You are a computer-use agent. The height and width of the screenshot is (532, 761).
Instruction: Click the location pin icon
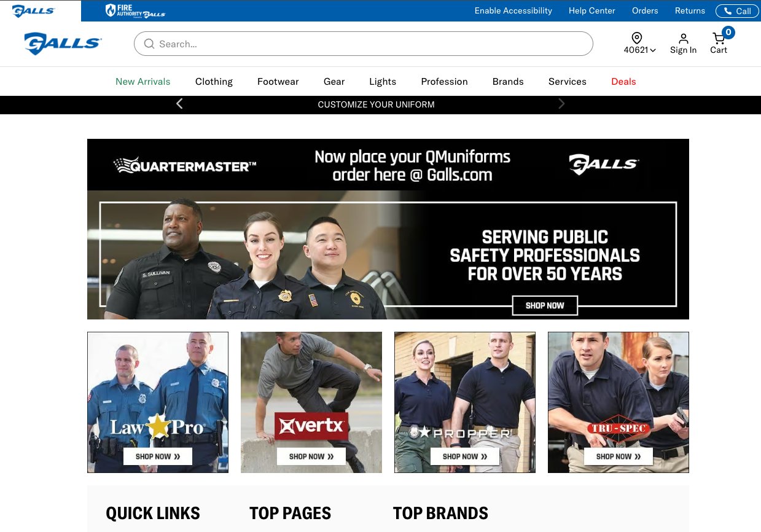pos(637,38)
